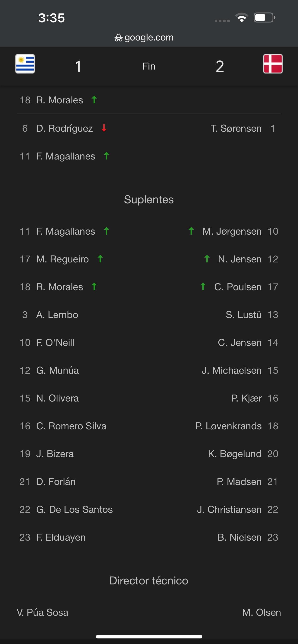
Task: Tap the red substitution arrow beside D. Rodríguez
Action: [104, 128]
